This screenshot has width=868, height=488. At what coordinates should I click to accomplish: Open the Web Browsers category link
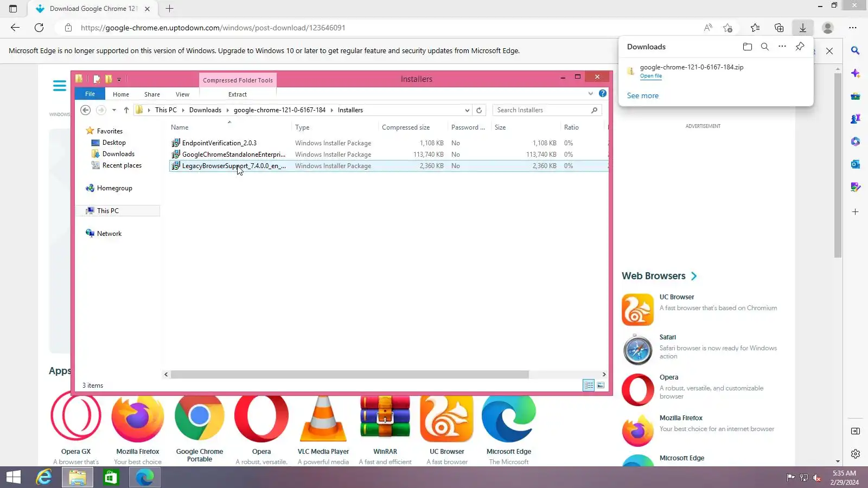659,276
